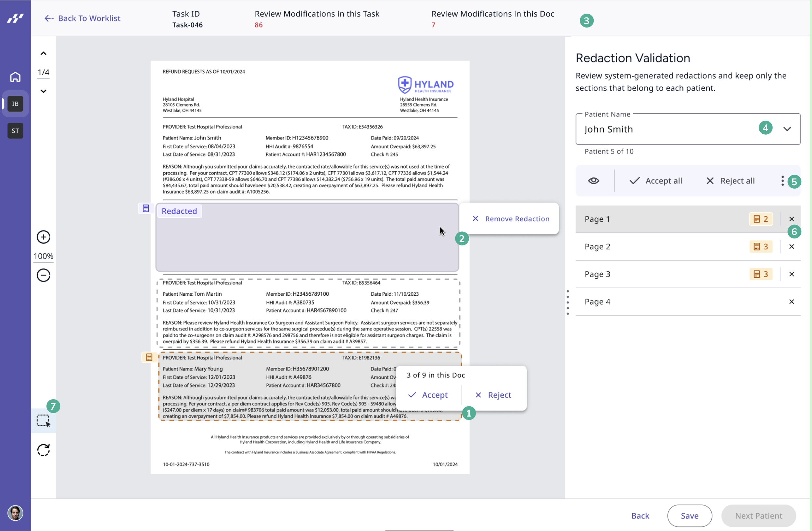Open the user profile avatar
Viewport: 812px width, 531px height.
tap(15, 513)
